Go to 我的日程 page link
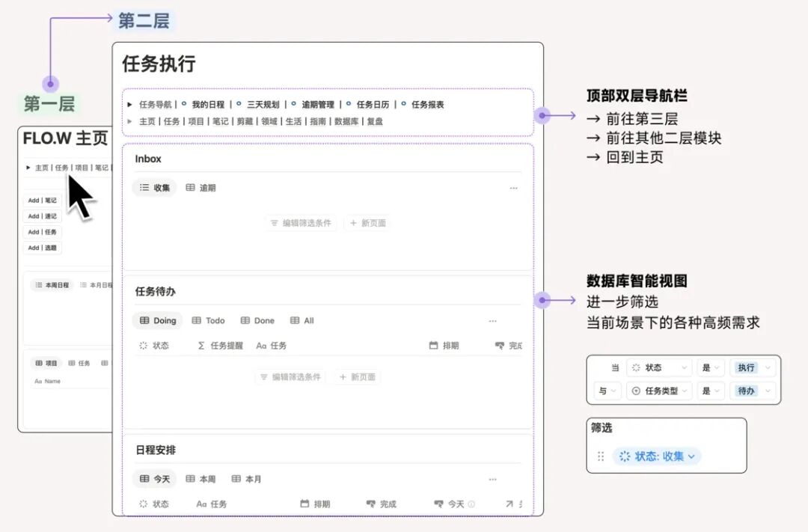Viewport: 808px width, 532px height. pyautogui.click(x=208, y=105)
